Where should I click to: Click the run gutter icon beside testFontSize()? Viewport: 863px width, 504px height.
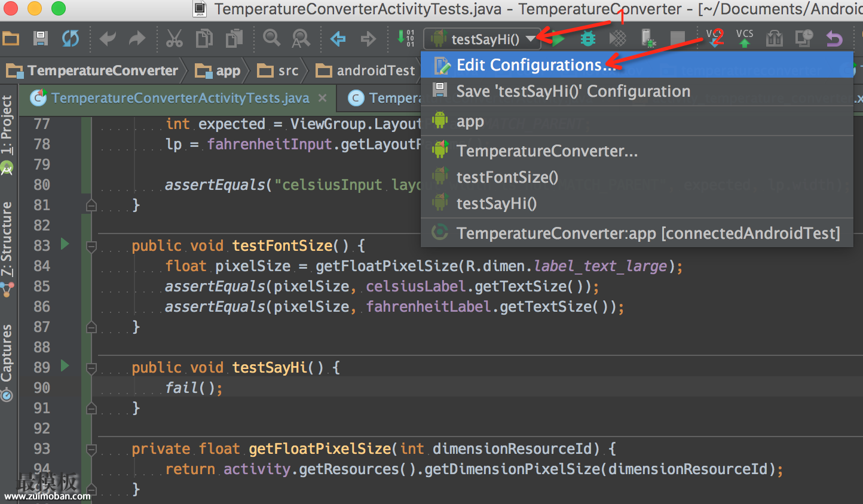pyautogui.click(x=65, y=244)
